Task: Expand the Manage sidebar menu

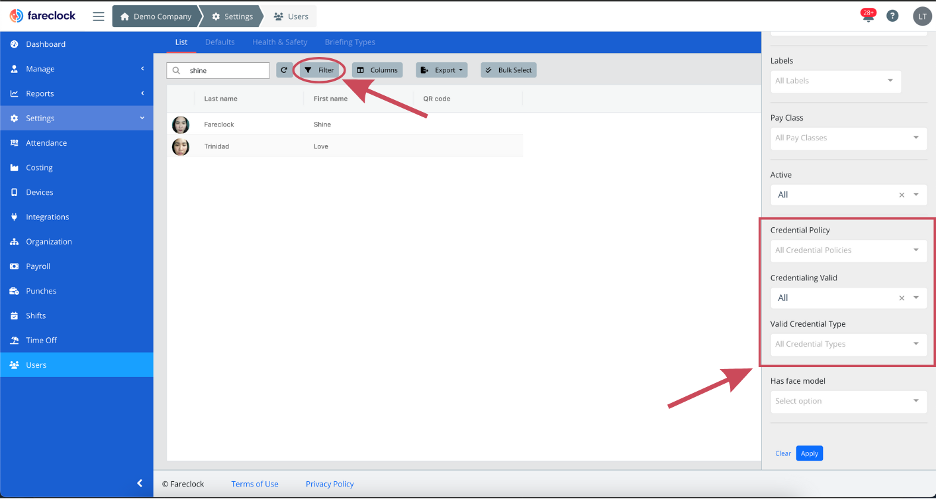Action: 76,69
